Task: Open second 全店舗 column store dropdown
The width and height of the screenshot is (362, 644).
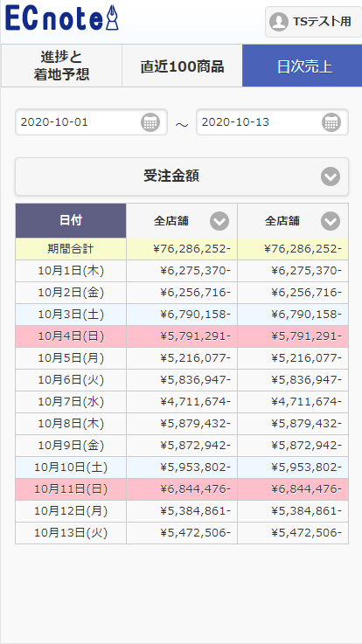Action: 331,221
